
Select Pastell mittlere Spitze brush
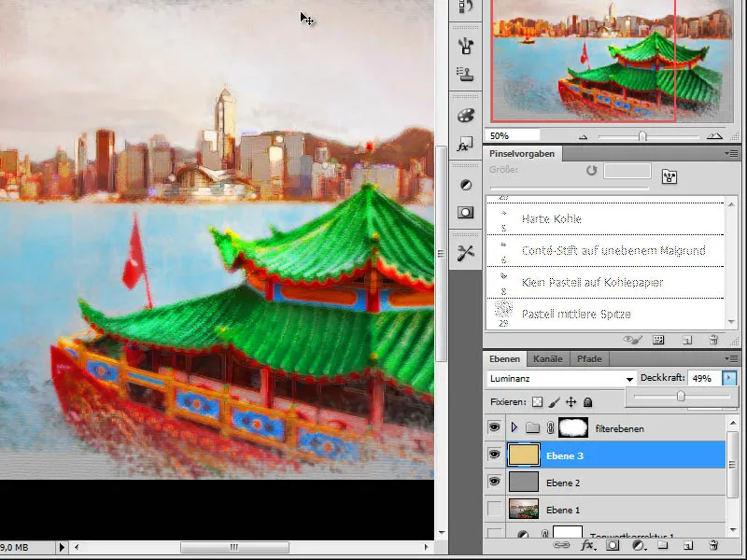pos(605,314)
